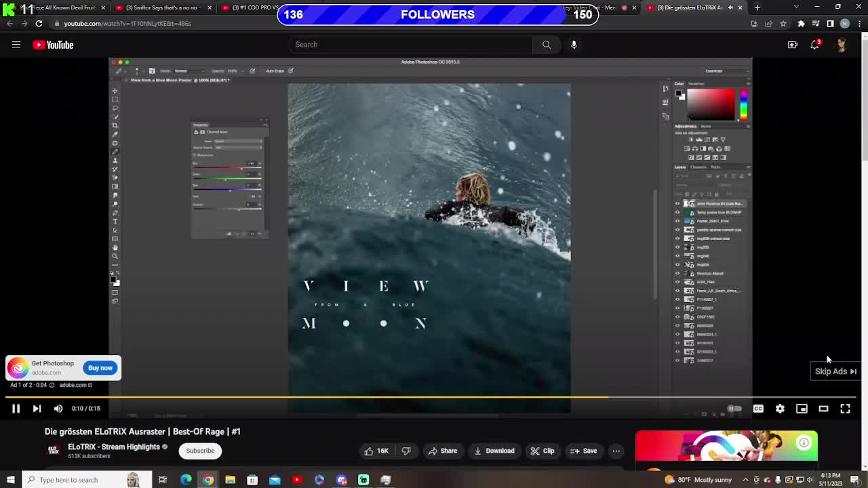
Task: Open the more actions ellipsis menu
Action: (x=616, y=451)
